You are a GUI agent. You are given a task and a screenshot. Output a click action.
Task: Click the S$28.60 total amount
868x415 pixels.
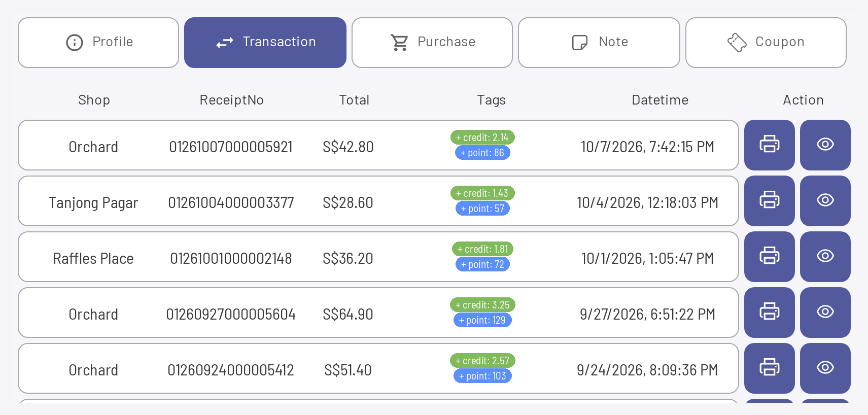tap(348, 203)
